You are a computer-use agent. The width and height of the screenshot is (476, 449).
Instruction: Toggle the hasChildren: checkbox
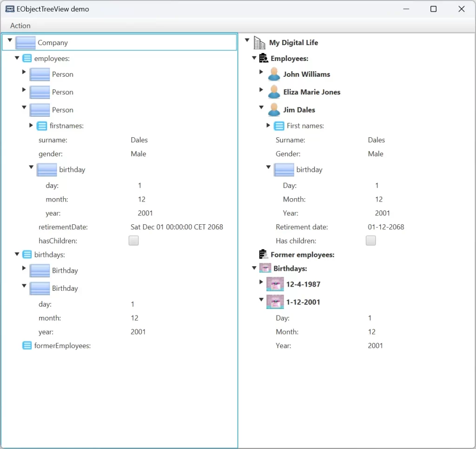133,241
